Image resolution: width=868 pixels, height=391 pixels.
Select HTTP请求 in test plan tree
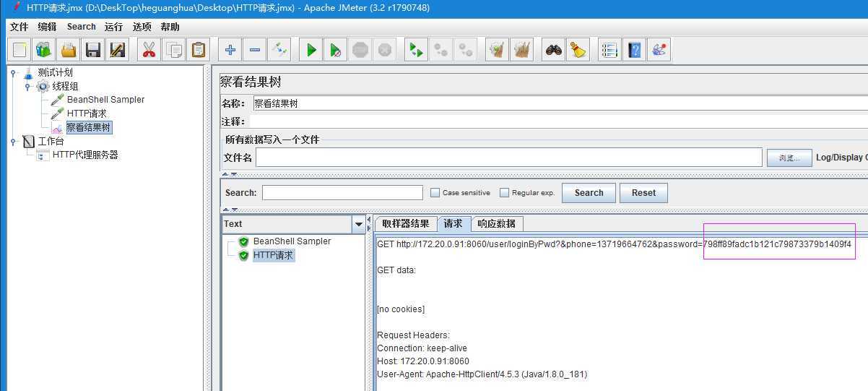click(87, 113)
